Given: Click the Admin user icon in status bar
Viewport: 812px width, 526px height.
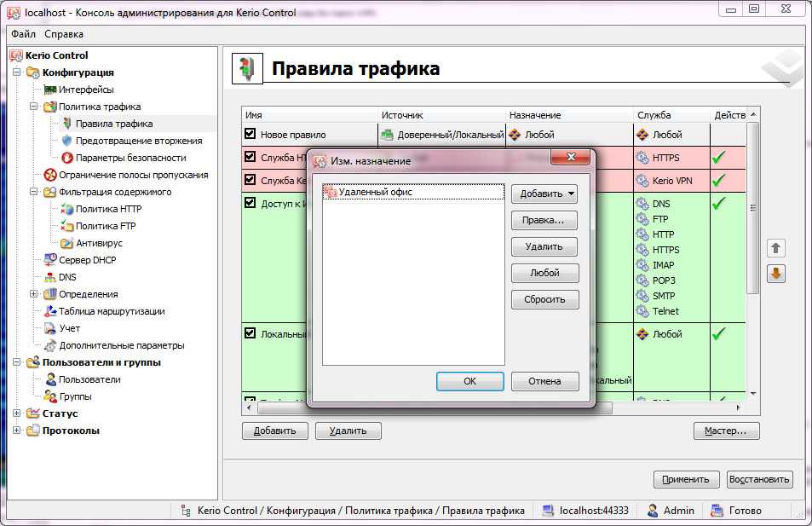Looking at the screenshot, I should pos(653,511).
